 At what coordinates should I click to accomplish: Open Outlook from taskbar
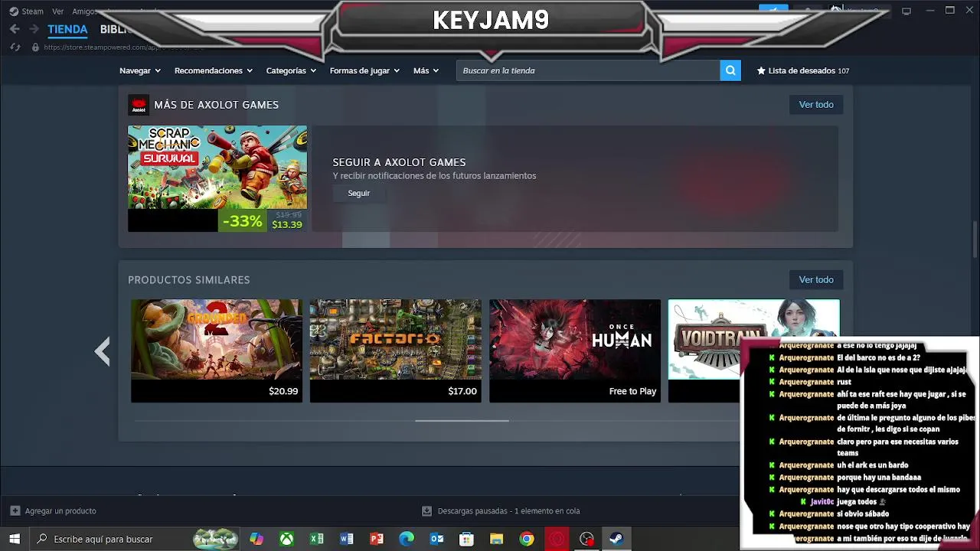436,539
